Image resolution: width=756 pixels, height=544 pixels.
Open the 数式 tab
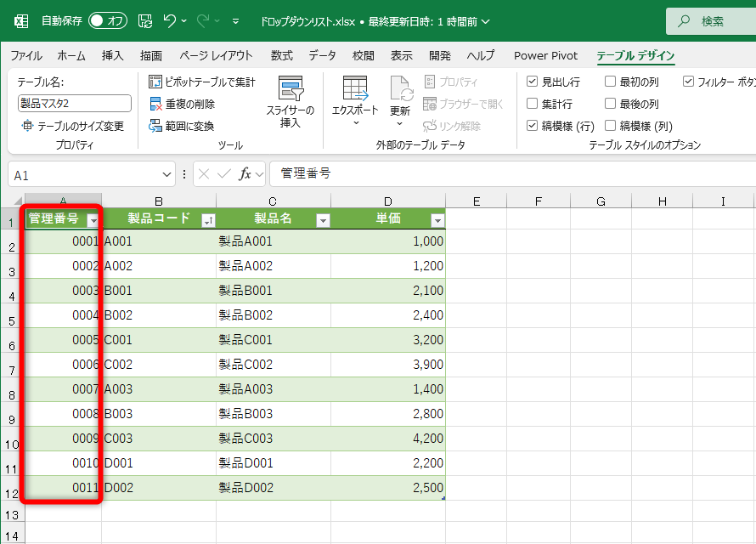(x=281, y=55)
